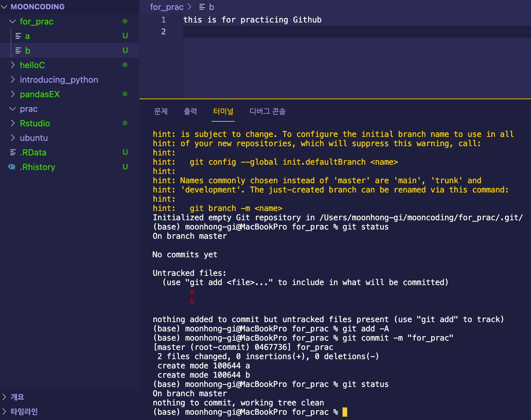Open file a in the explorer
This screenshot has height=420, width=531.
click(x=69, y=36)
